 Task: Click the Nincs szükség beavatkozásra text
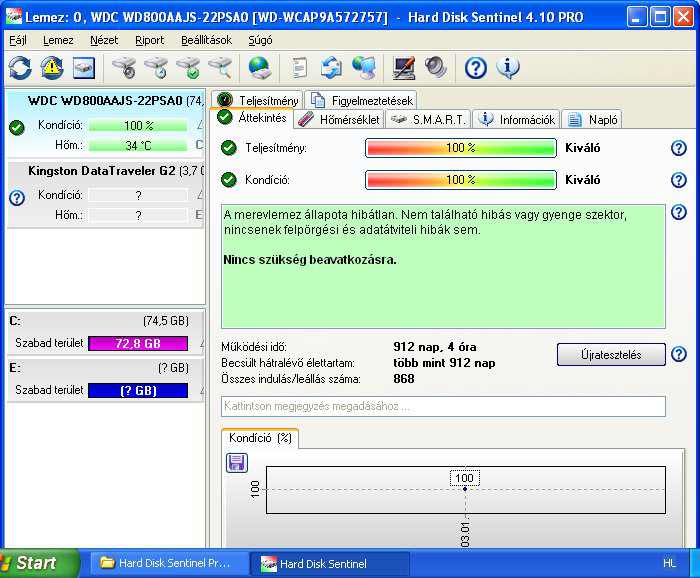[310, 260]
